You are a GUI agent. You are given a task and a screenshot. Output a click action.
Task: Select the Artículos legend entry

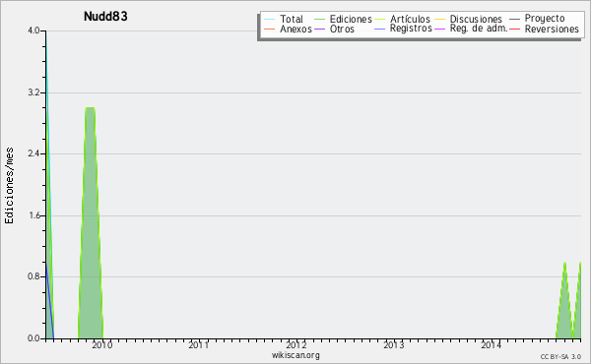(410, 19)
